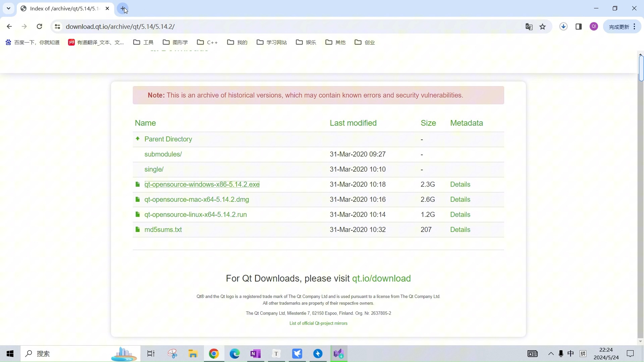Download qt-opensource-linux-x64-5.14.2.run

tap(196, 215)
